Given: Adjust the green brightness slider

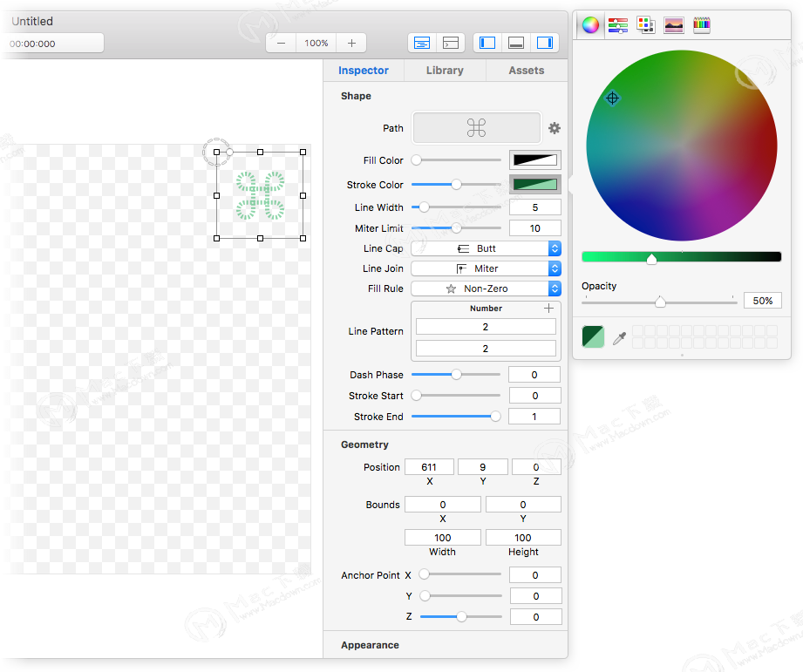Looking at the screenshot, I should coord(682,257).
